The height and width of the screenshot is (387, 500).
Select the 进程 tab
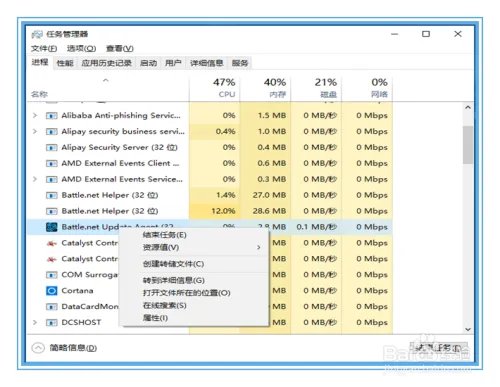pyautogui.click(x=40, y=62)
